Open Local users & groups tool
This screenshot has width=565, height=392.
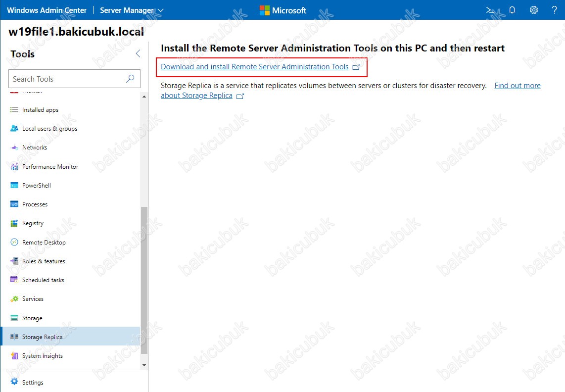(71, 128)
